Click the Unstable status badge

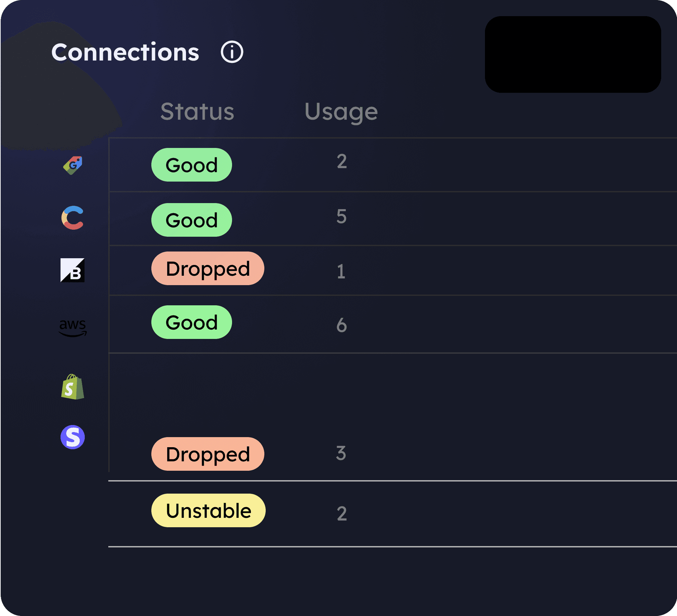click(x=209, y=510)
